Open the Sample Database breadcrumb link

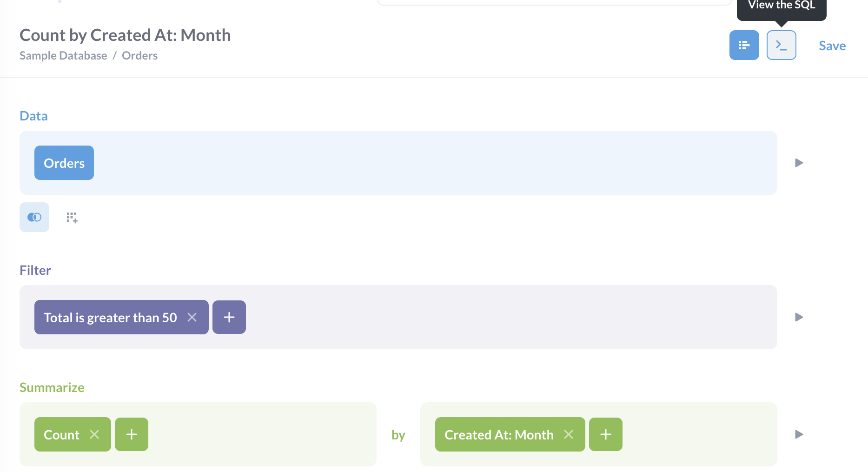(63, 56)
